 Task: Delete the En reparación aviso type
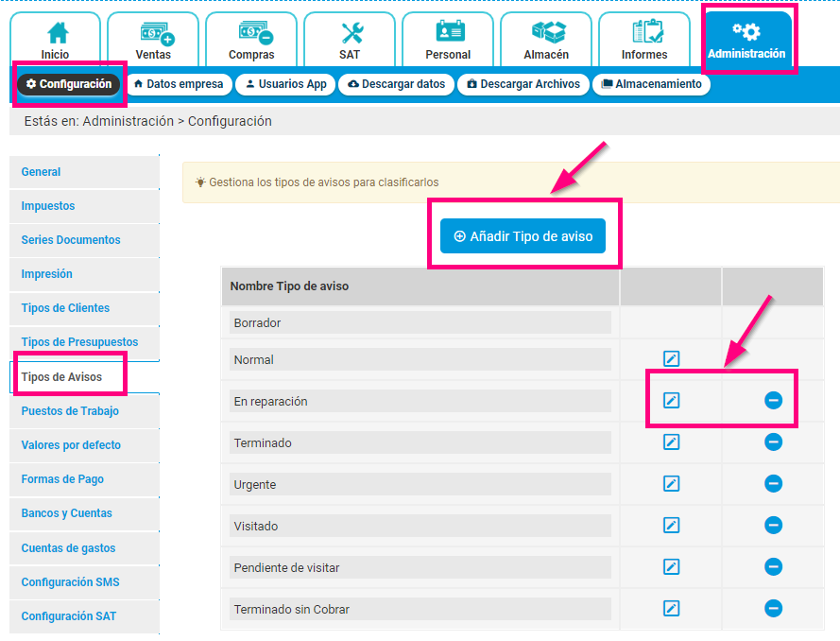(x=773, y=400)
